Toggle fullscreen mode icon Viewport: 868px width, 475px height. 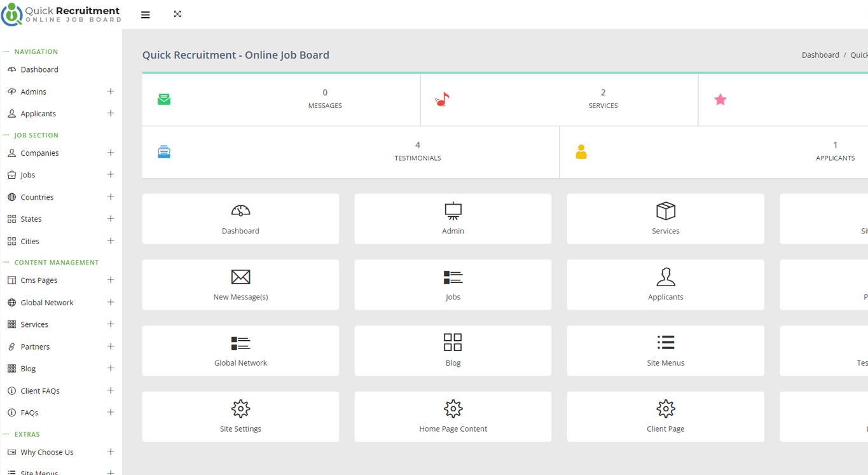pos(177,14)
